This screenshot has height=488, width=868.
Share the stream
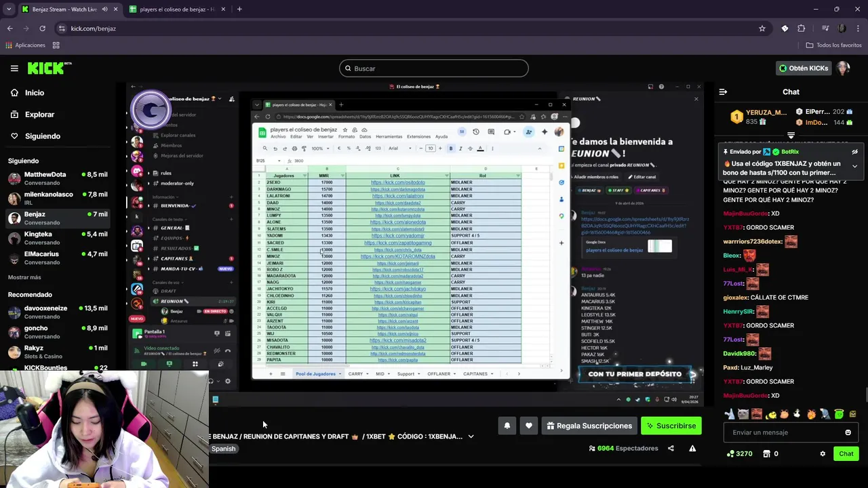(x=671, y=448)
